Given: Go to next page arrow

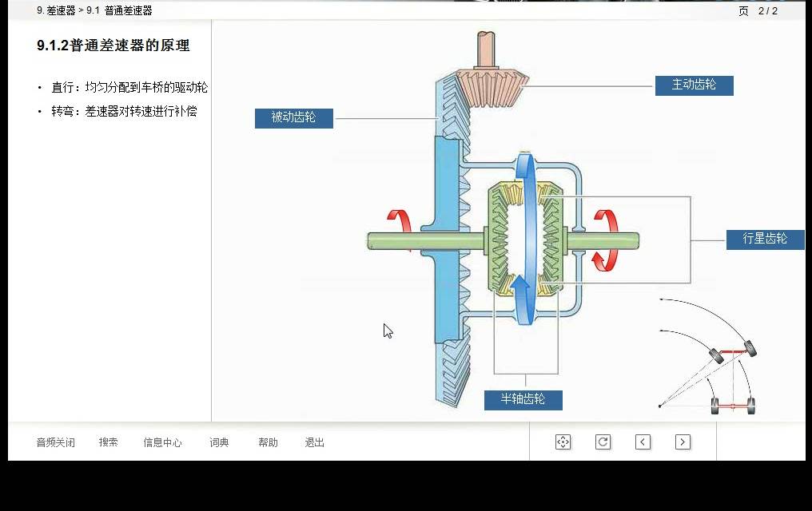Looking at the screenshot, I should coord(683,442).
